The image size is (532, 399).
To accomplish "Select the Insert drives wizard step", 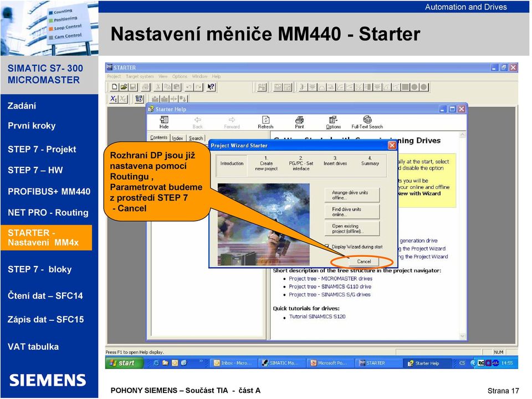I will coord(335,161).
